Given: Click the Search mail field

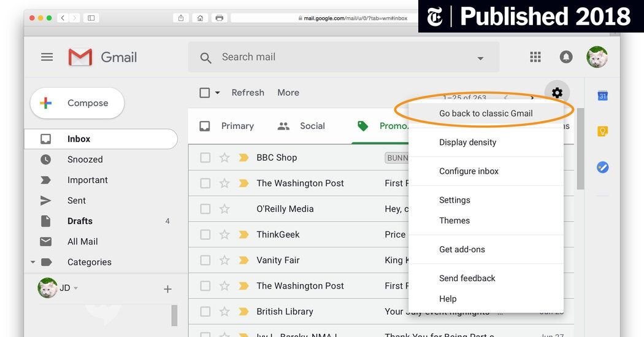Looking at the screenshot, I should pyautogui.click(x=343, y=57).
